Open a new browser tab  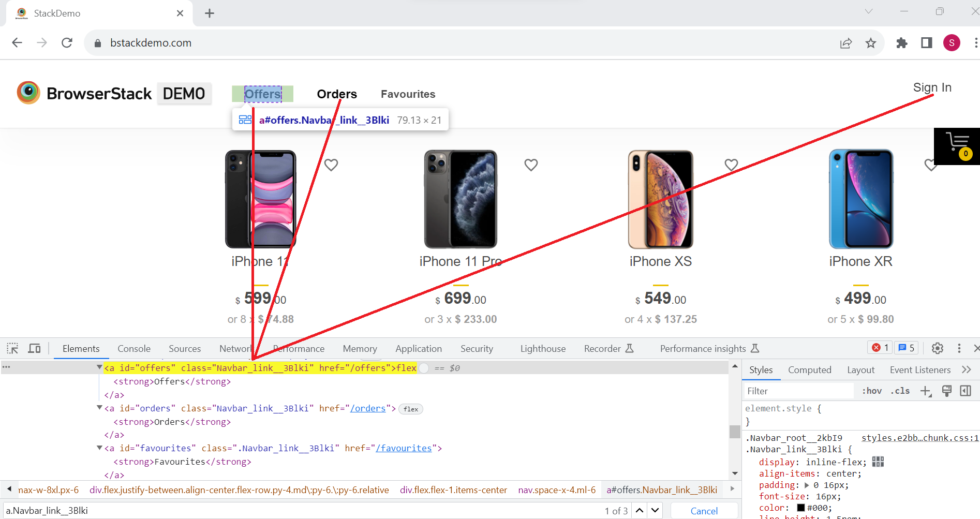[x=210, y=13]
